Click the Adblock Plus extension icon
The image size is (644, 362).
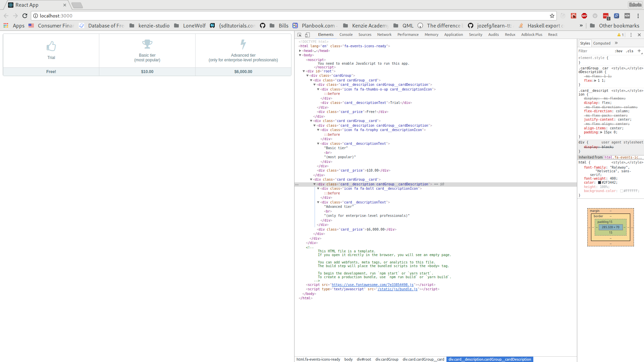pos(584,16)
